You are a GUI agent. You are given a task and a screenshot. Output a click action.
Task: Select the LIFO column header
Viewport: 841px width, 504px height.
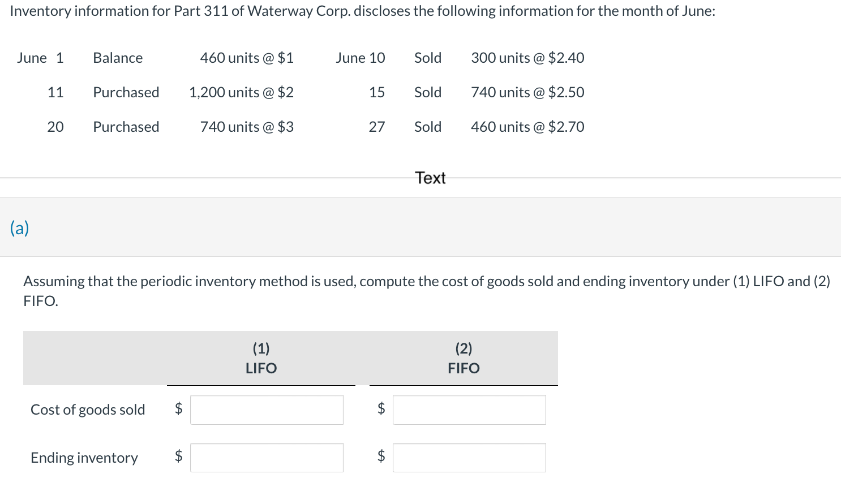tap(260, 368)
